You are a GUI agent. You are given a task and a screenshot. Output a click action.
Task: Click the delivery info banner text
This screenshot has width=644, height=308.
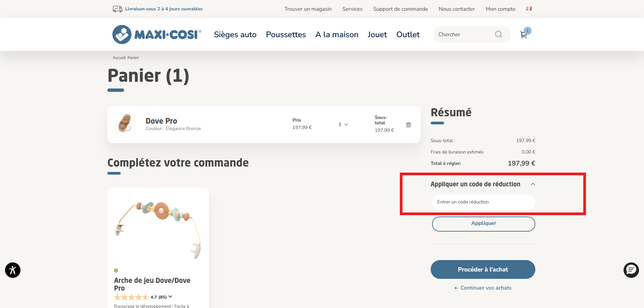click(x=164, y=9)
